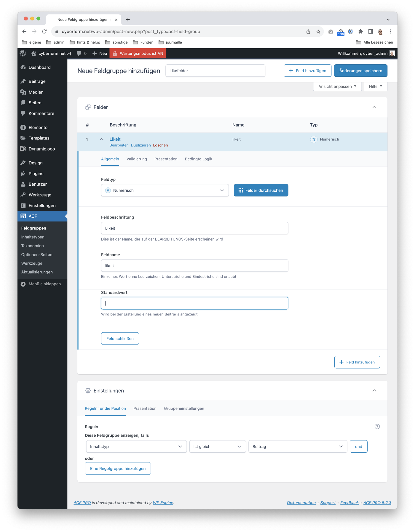
Task: Open the 'ist gleich' operator dropdown
Action: pos(218,446)
